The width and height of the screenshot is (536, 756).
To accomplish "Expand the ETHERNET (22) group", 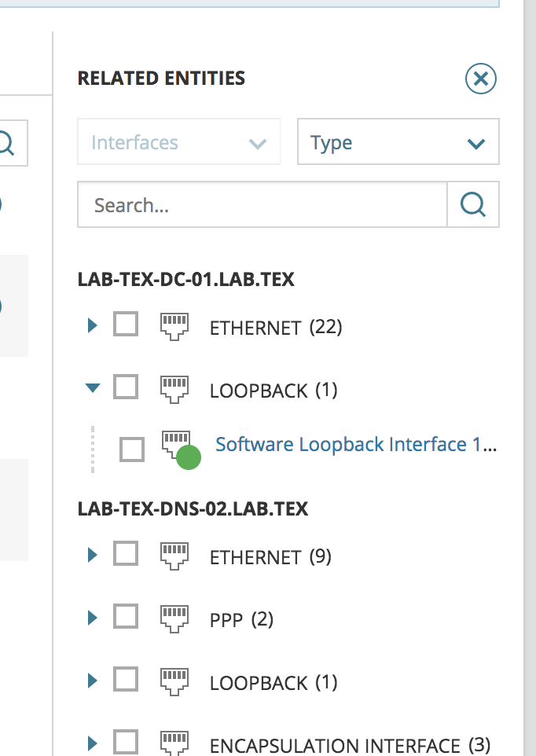I will [x=93, y=325].
